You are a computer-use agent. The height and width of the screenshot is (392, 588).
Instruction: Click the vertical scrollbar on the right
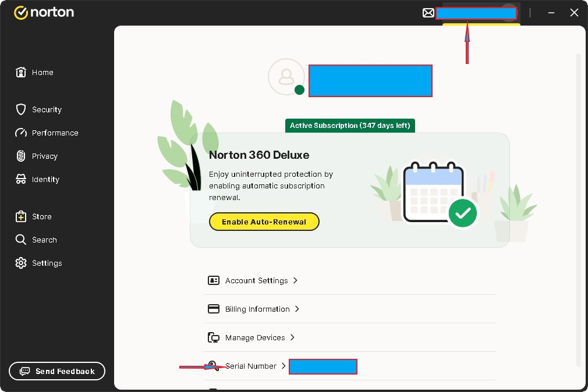pyautogui.click(x=578, y=209)
